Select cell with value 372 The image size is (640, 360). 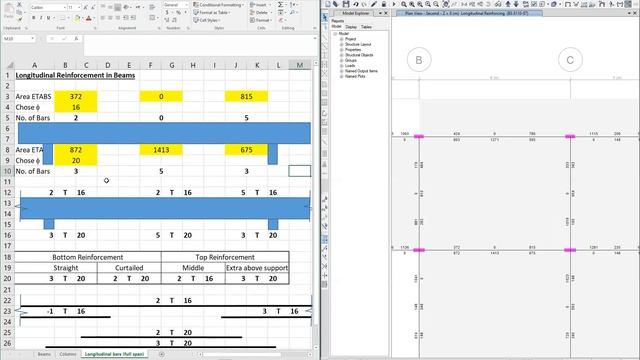tap(76, 96)
